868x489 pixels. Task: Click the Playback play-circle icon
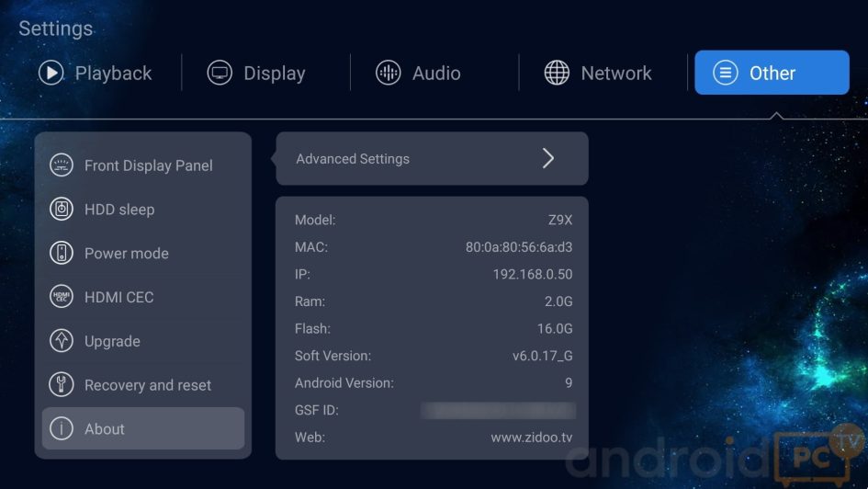[51, 73]
